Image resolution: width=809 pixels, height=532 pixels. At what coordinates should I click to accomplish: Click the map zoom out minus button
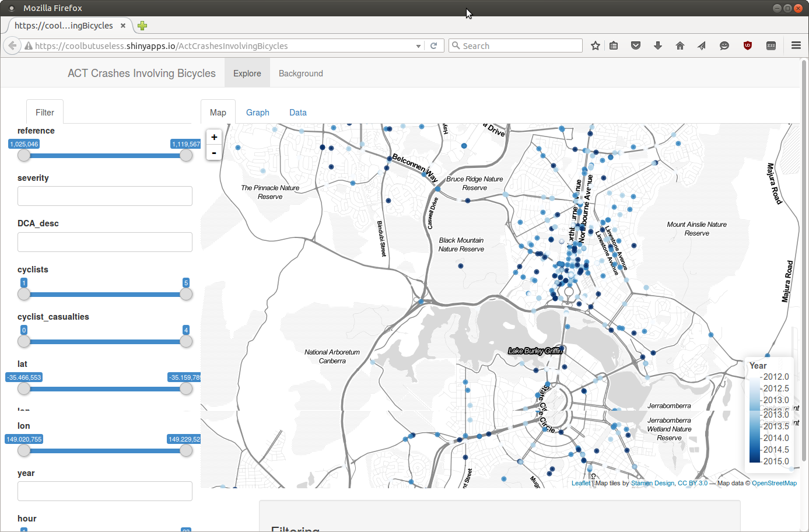[x=214, y=152]
